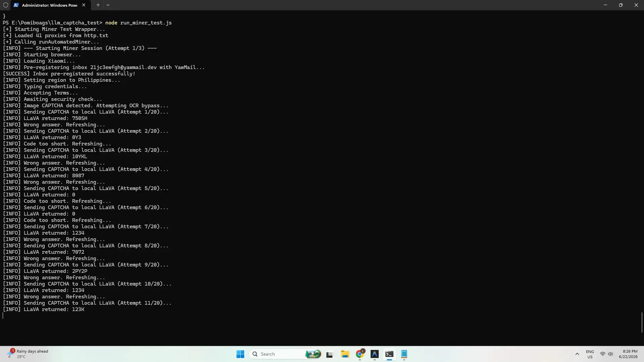
Task: Click the PowerShell icon on the tab
Action: coord(16,5)
